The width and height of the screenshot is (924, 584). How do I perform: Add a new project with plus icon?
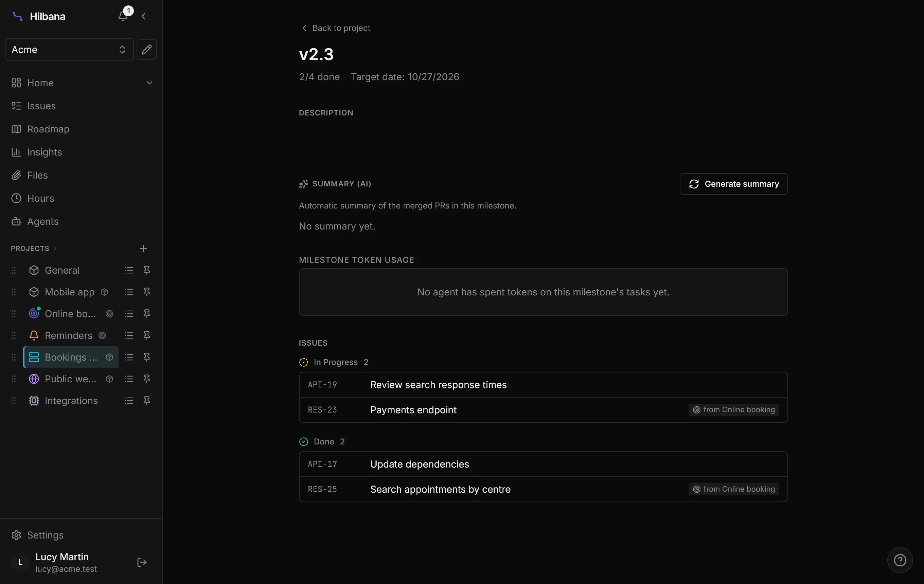coord(143,249)
